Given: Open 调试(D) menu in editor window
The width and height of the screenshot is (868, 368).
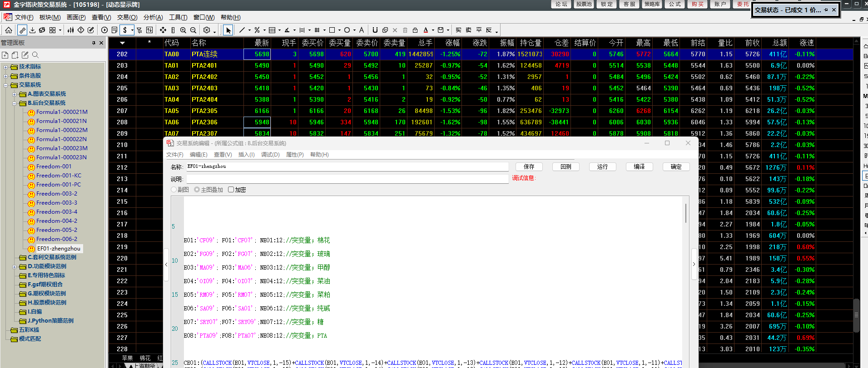Looking at the screenshot, I should (x=270, y=155).
